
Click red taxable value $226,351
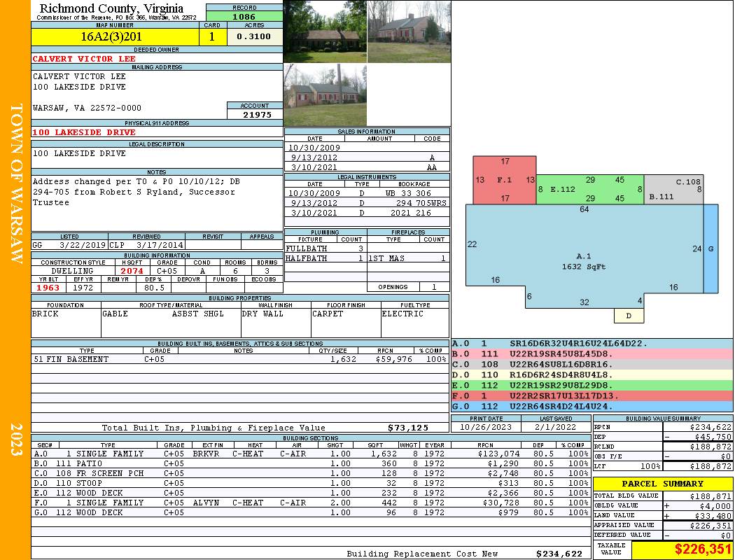pos(703,549)
